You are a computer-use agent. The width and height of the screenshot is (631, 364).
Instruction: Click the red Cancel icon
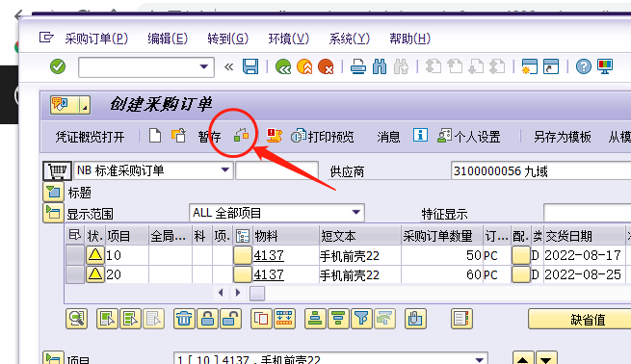point(326,66)
